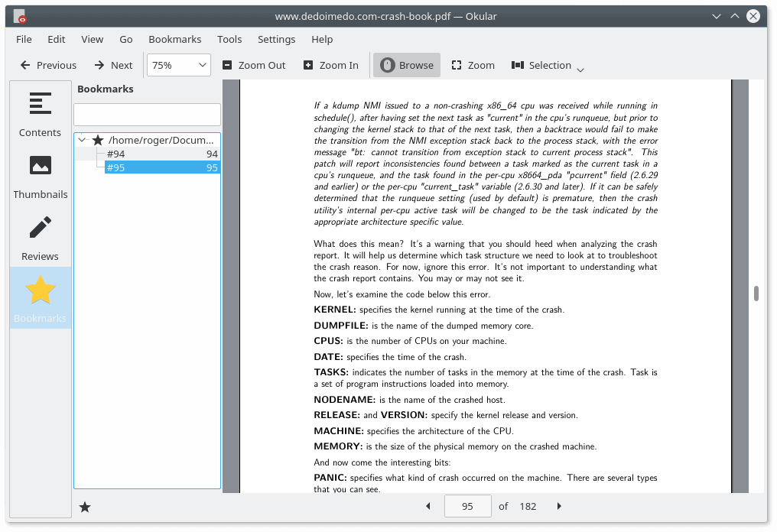The width and height of the screenshot is (777, 532).
Task: Show the Thumbnails sidebar panel
Action: (40, 174)
